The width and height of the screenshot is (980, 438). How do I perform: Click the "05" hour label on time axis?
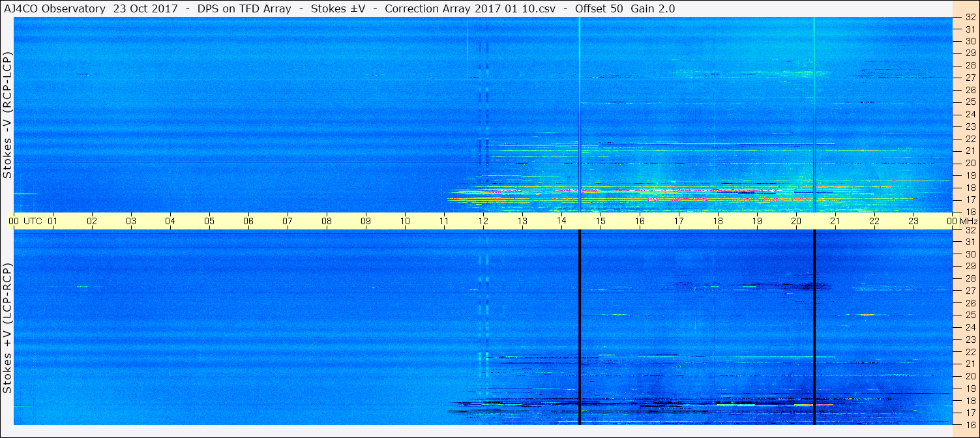209,221
